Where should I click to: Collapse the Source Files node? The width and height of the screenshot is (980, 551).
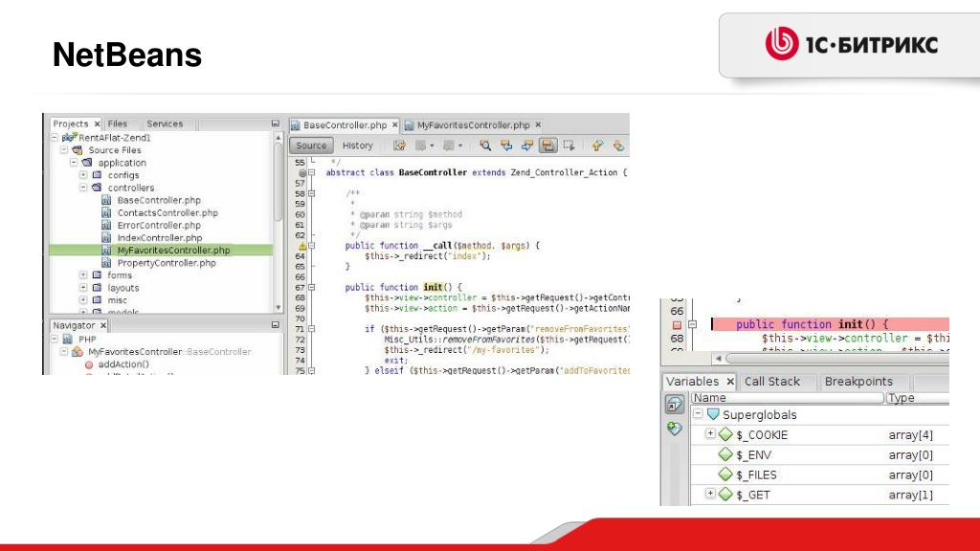pos(64,150)
